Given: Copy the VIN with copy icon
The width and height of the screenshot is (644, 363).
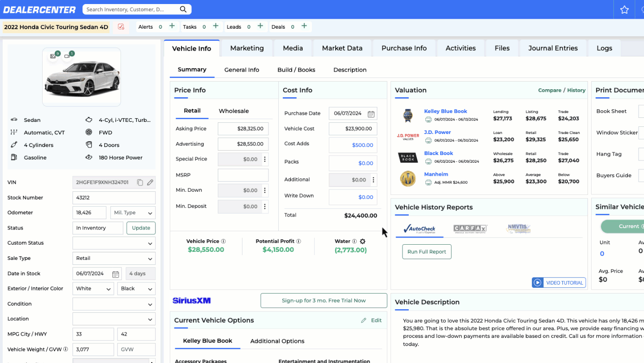Looking at the screenshot, I should [x=140, y=182].
